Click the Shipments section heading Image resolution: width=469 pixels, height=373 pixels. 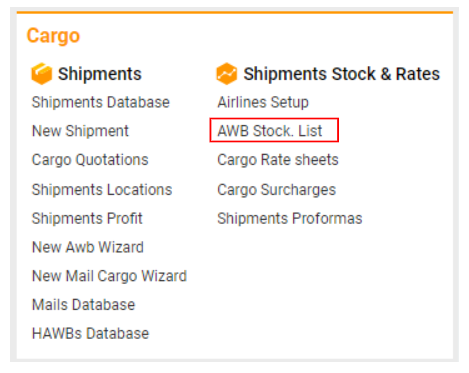coord(100,74)
